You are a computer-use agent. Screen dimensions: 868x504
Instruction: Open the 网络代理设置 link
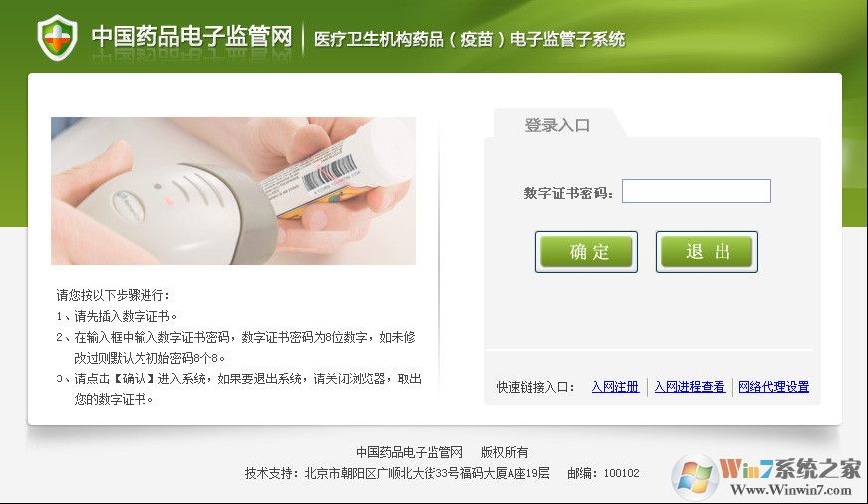click(774, 387)
